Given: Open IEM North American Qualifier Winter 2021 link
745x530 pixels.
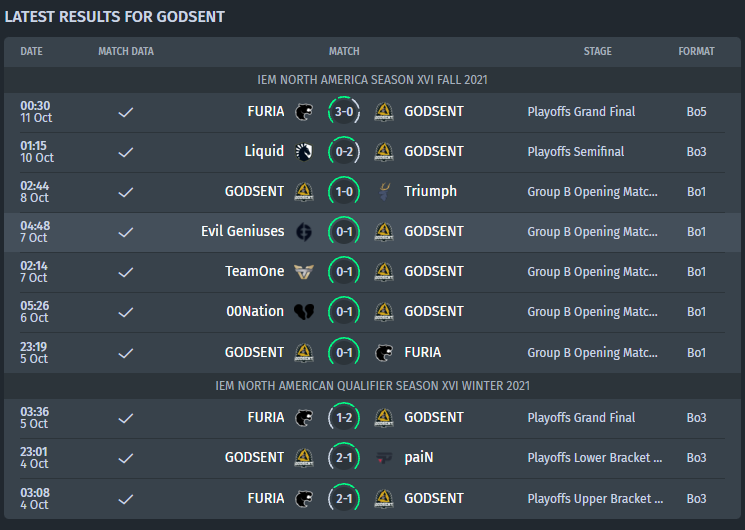Looking at the screenshot, I should 372,386.
